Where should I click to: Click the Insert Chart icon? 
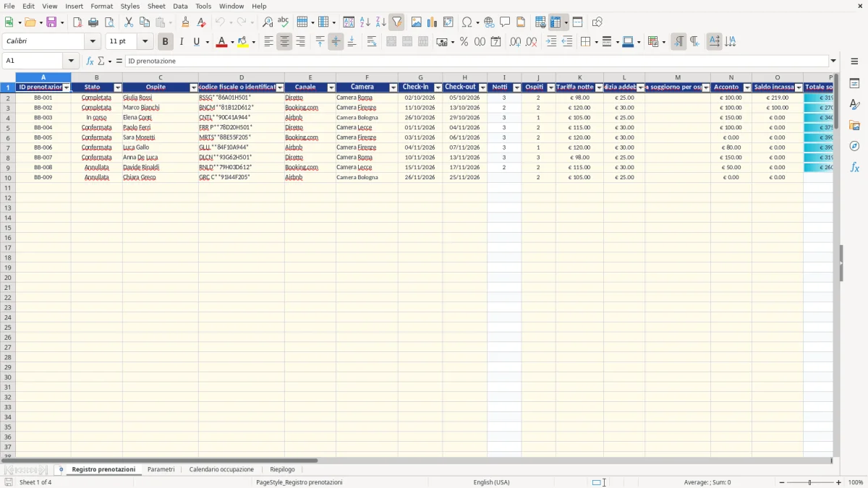433,22
